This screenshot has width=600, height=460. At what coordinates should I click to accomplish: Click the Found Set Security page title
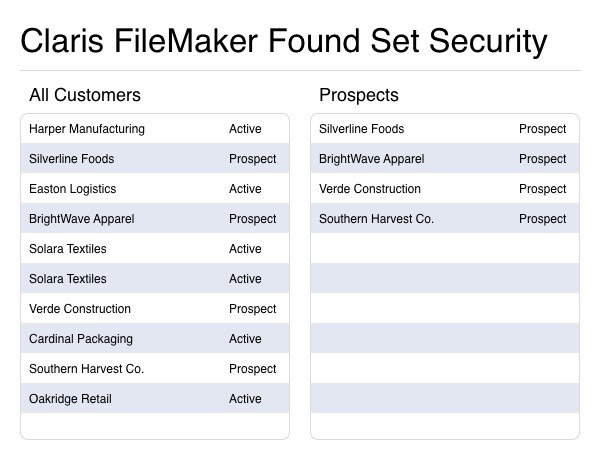click(x=284, y=41)
